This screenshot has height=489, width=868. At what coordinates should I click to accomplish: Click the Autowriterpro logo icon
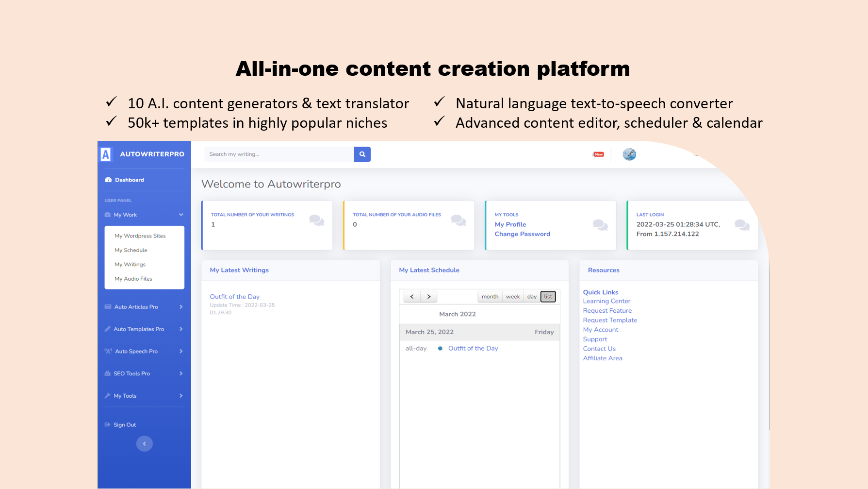click(x=106, y=154)
